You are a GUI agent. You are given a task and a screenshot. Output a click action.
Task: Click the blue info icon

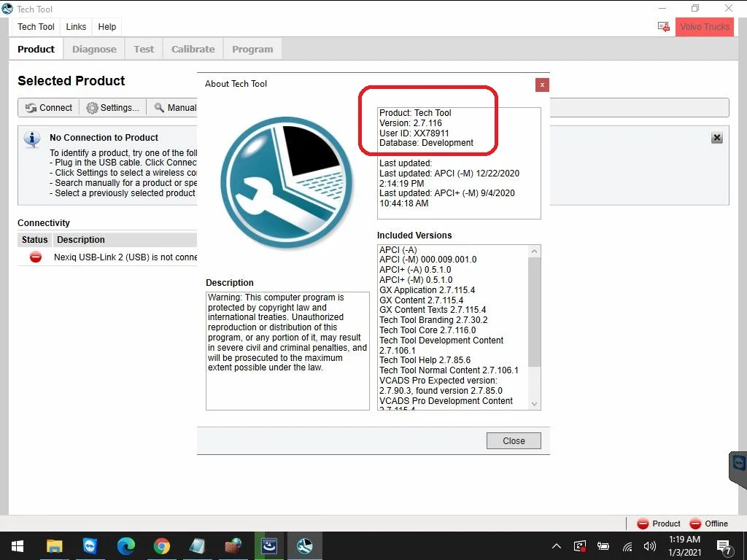tap(32, 139)
